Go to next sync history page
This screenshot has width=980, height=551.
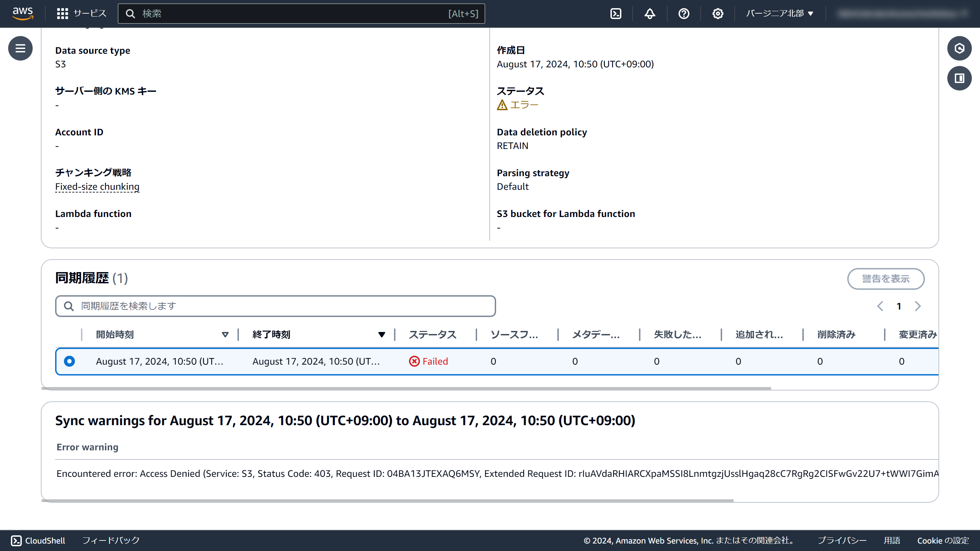tap(918, 306)
